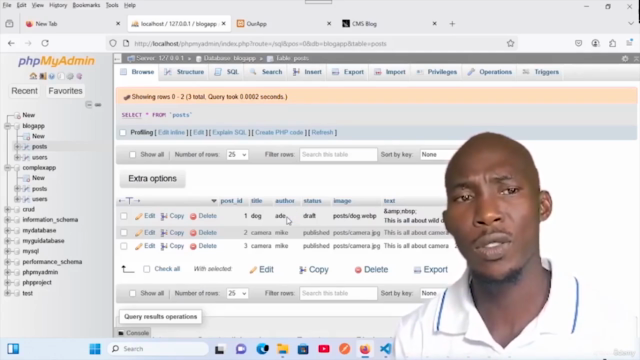Click the Extra options button
The width and height of the screenshot is (640, 360).
152,179
